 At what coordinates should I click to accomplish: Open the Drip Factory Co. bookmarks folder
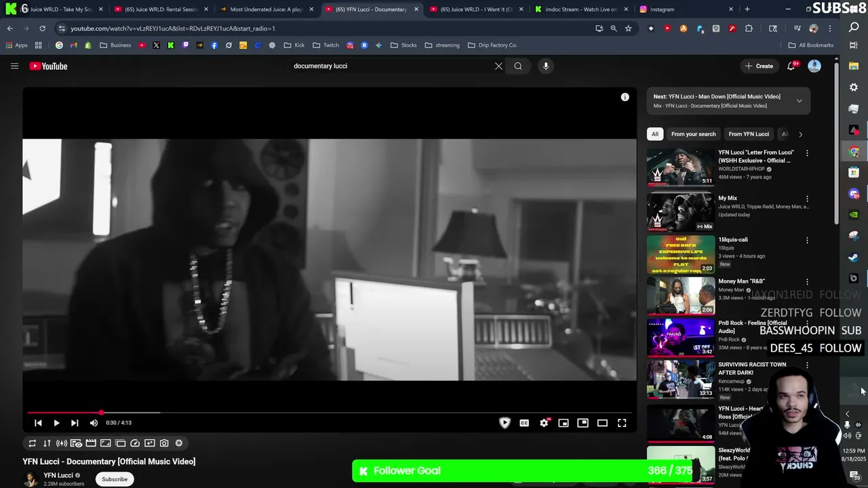pos(492,45)
